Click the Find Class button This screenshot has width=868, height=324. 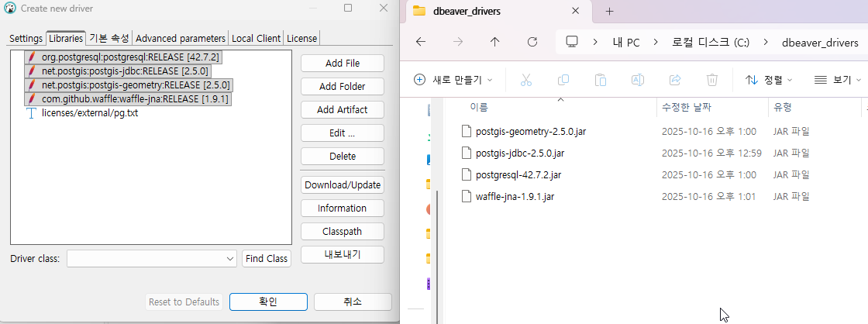[x=267, y=259]
